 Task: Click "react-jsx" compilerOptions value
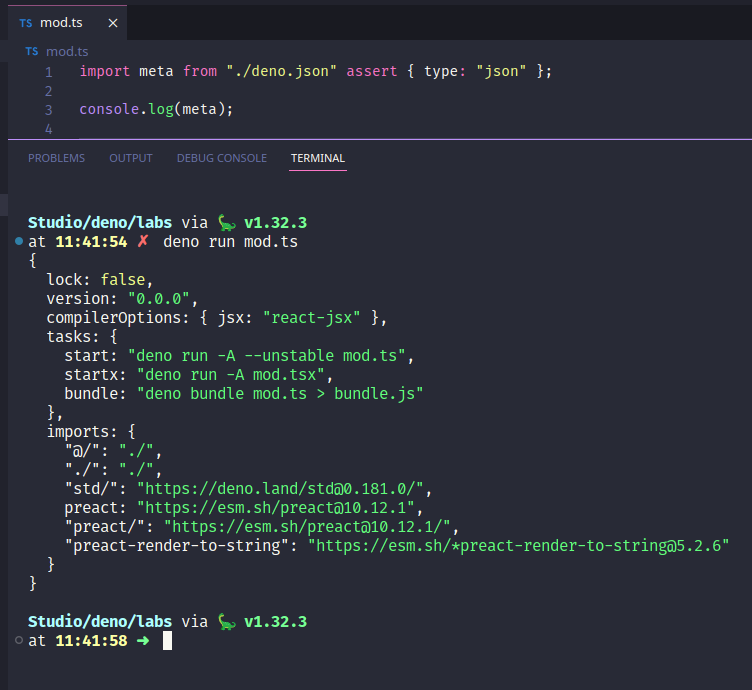[x=312, y=318]
